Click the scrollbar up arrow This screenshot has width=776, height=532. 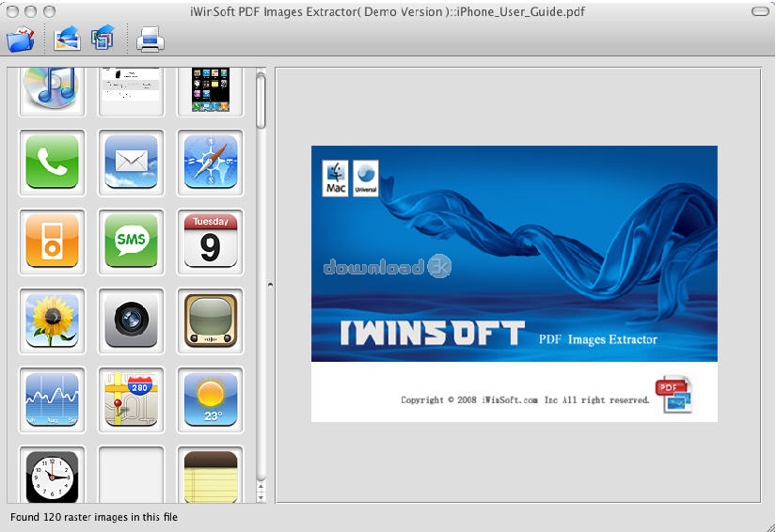pyautogui.click(x=261, y=487)
